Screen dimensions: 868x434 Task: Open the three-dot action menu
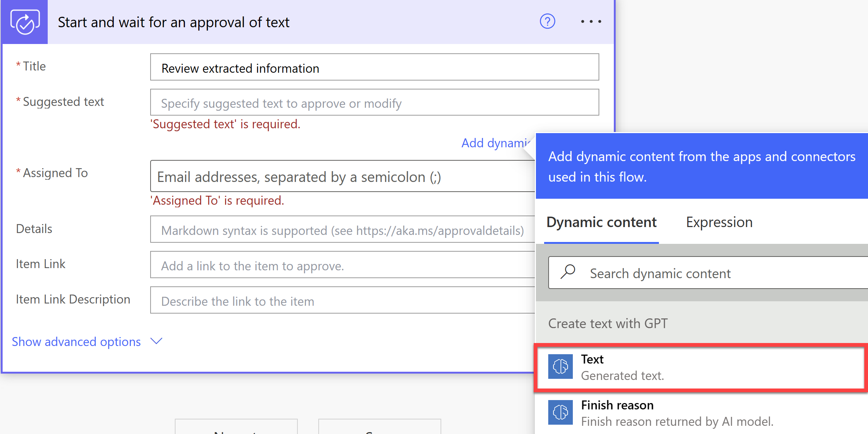point(591,22)
